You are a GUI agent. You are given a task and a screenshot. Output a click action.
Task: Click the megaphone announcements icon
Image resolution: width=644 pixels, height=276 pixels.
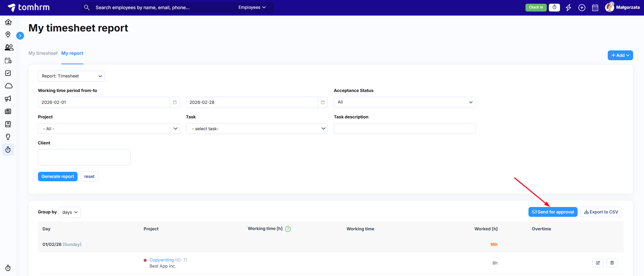(x=8, y=99)
